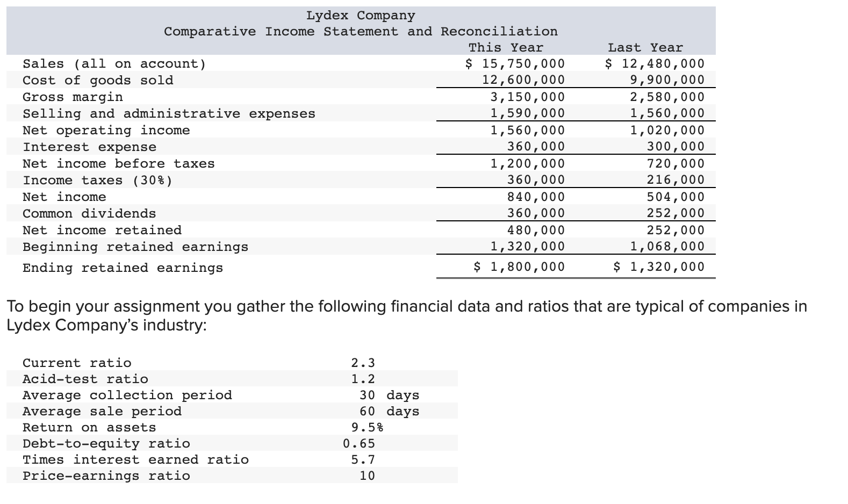Select the 'Average sale period' label
This screenshot has height=504, width=848.
pyautogui.click(x=102, y=411)
